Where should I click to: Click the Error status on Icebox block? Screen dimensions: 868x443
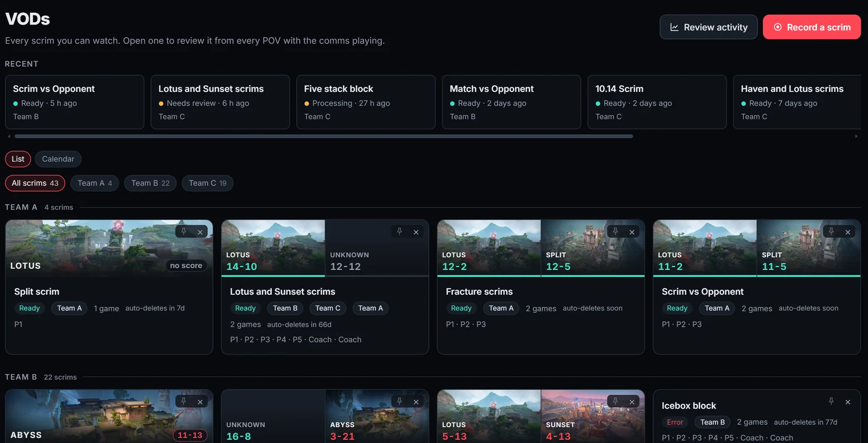(675, 422)
